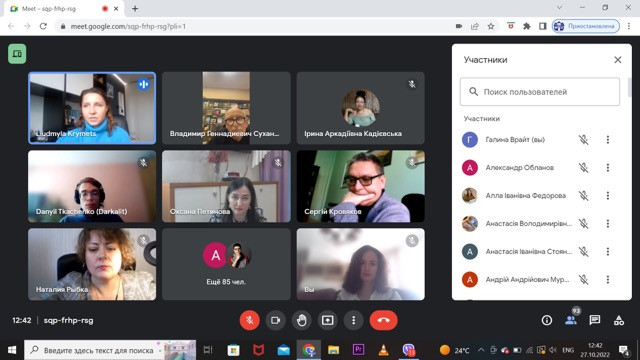Screen dimensions: 640x360
Task: Open options menu for Александр Обланов
Action: [x=608, y=168]
